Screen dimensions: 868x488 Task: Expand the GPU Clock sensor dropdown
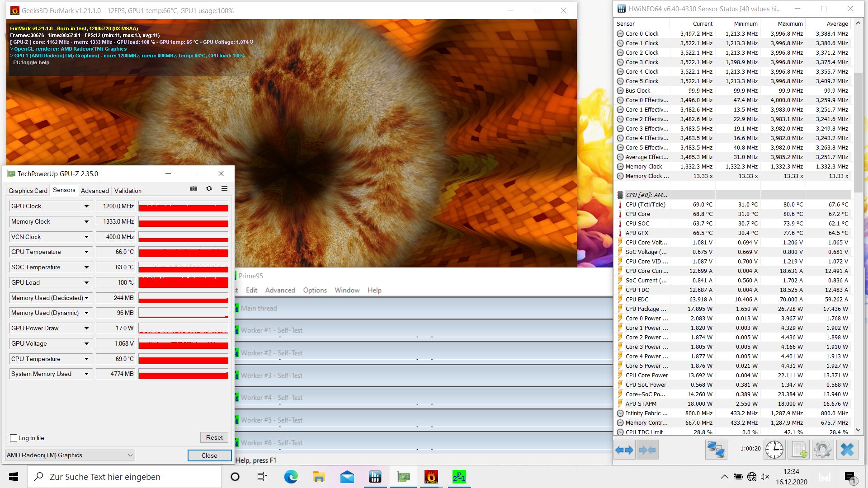(86, 206)
